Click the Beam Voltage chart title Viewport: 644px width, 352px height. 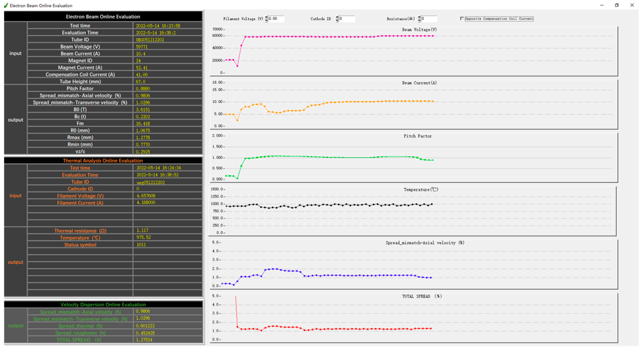pyautogui.click(x=419, y=30)
